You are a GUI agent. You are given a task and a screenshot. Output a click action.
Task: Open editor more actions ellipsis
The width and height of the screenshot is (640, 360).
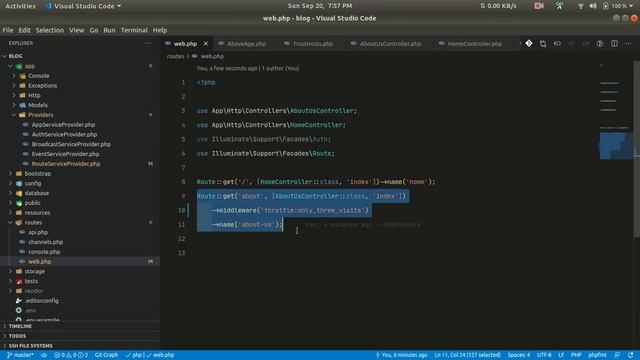tap(629, 43)
